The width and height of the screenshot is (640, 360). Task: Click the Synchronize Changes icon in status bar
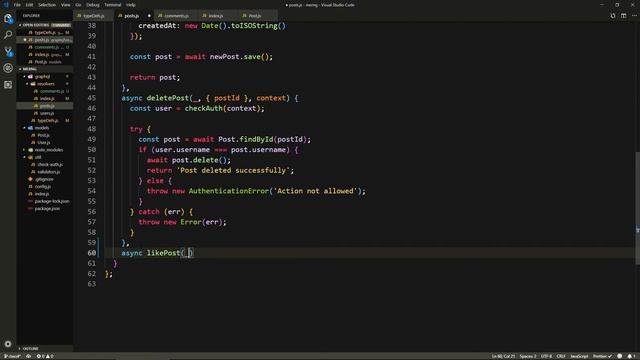pos(29,356)
